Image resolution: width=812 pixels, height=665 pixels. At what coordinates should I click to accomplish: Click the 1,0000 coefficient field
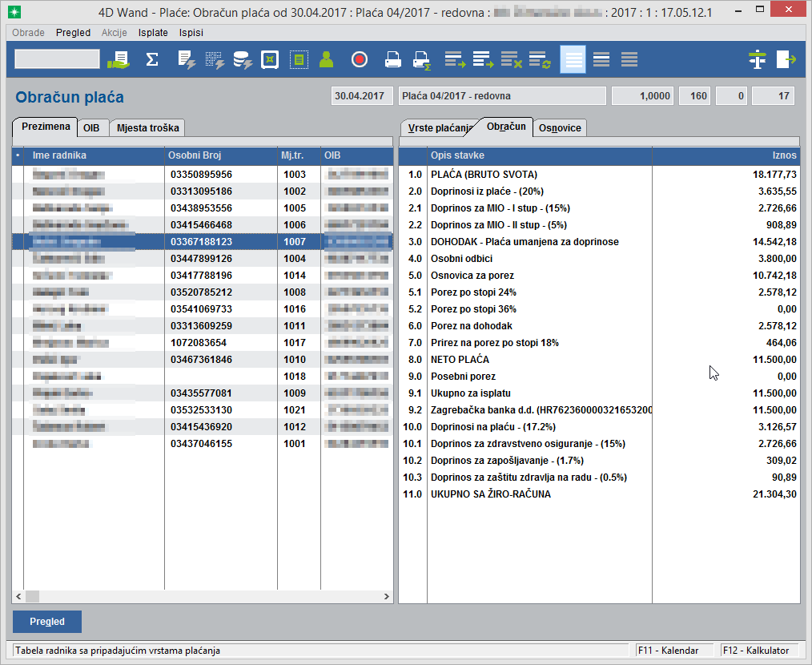[x=643, y=96]
